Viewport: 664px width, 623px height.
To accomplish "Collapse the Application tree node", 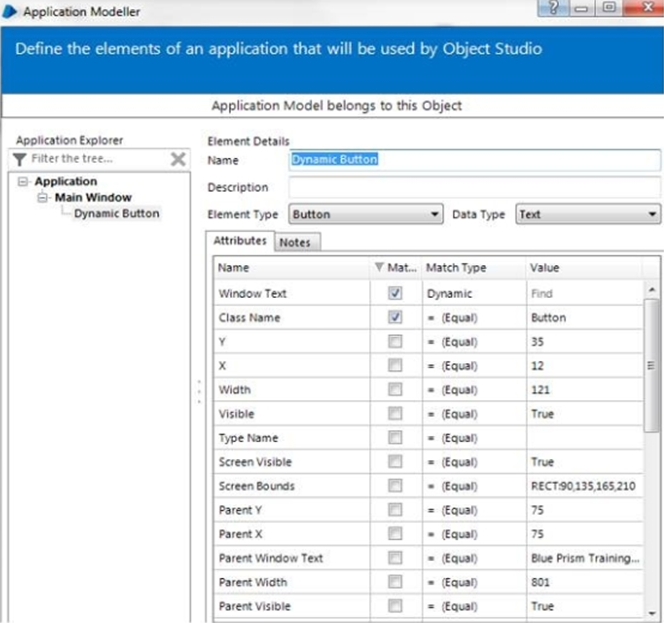I will 23,182.
